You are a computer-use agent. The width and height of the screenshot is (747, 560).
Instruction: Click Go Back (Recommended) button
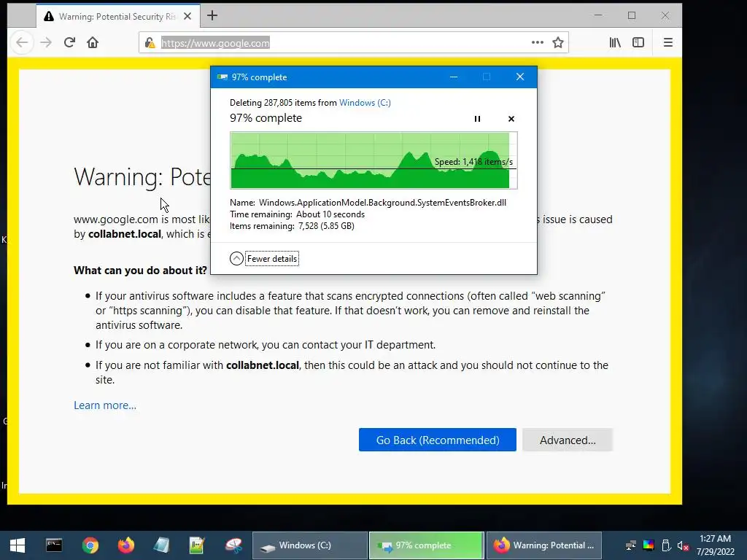tap(438, 440)
